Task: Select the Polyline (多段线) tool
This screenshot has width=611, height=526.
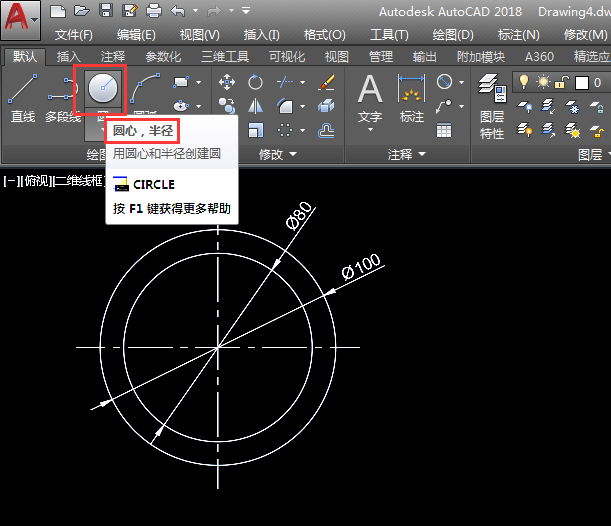Action: click(61, 97)
